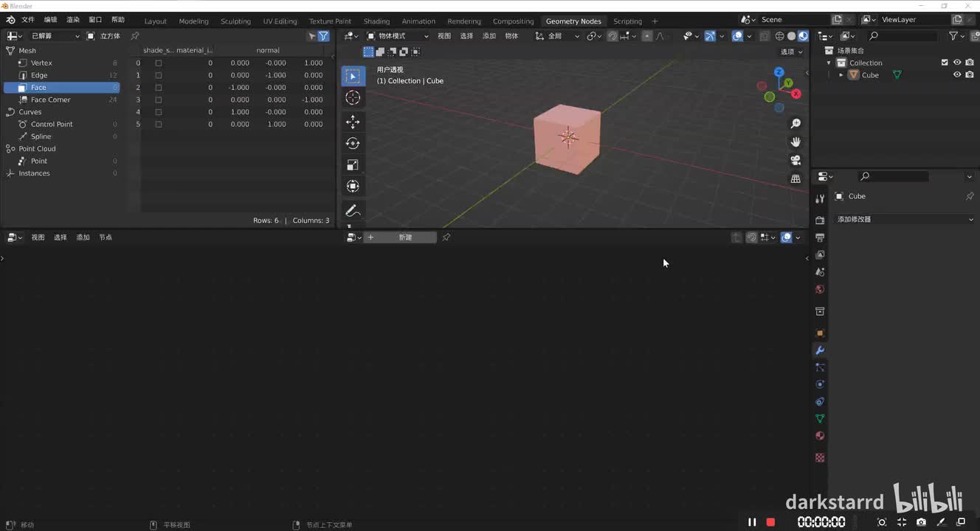Select the Spline domain in spreadsheet

point(62,136)
